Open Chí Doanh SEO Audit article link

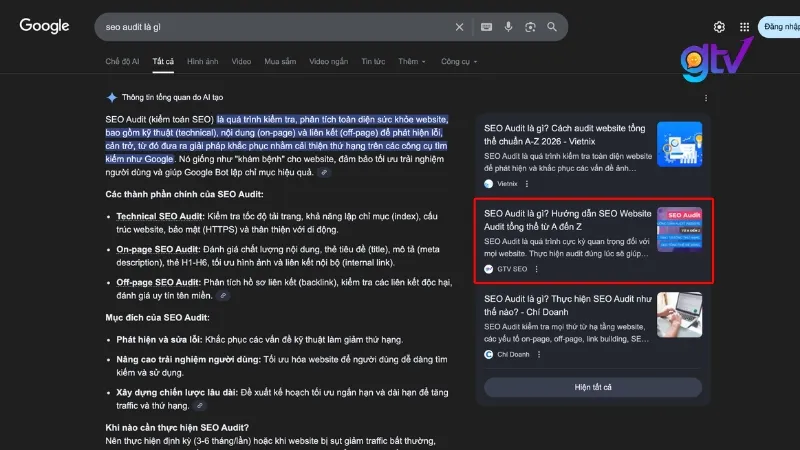[567, 305]
